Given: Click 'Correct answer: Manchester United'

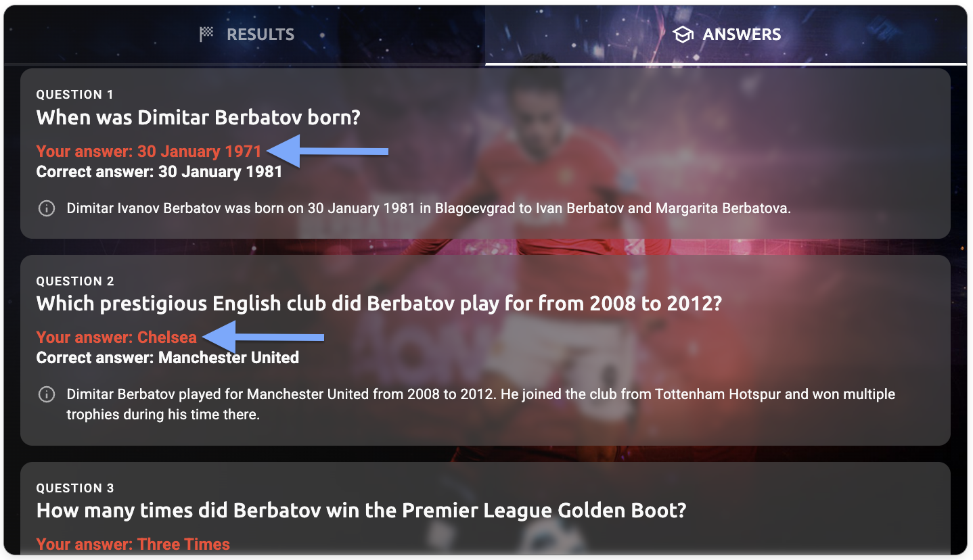Looking at the screenshot, I should (167, 358).
